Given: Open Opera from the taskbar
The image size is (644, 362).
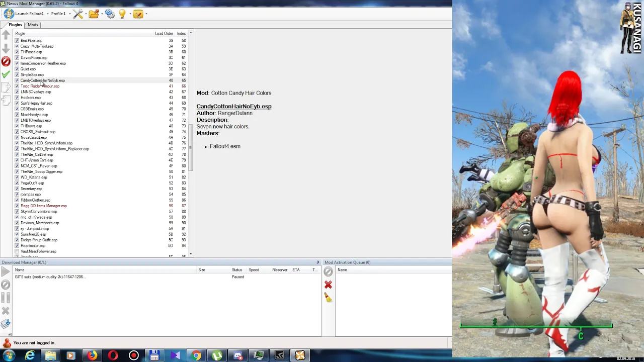Looking at the screenshot, I should 113,356.
